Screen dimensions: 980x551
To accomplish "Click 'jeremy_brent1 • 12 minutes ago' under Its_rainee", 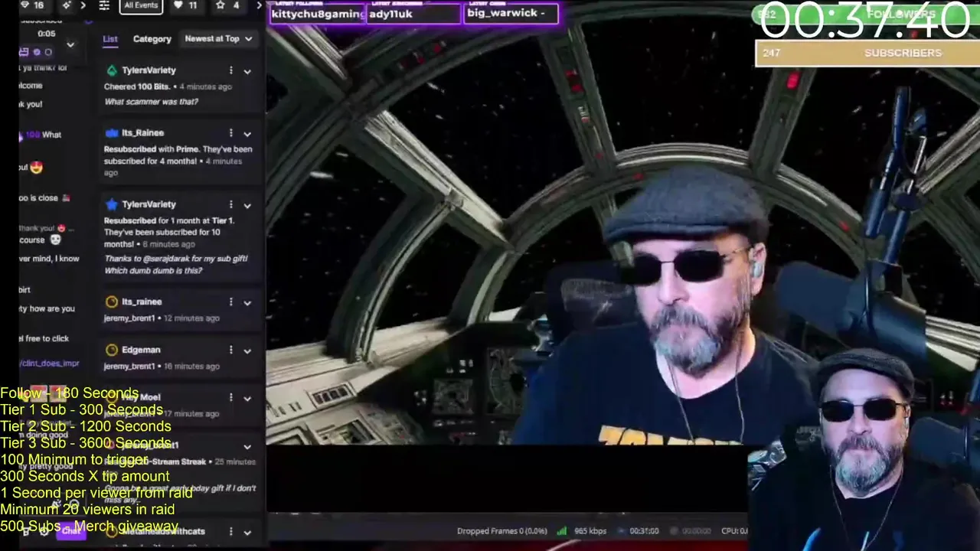I will click(162, 318).
